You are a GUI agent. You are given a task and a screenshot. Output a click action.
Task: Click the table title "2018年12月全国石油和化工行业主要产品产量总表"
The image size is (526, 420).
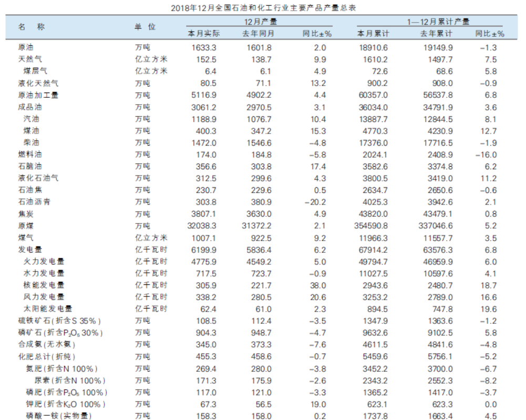click(263, 8)
